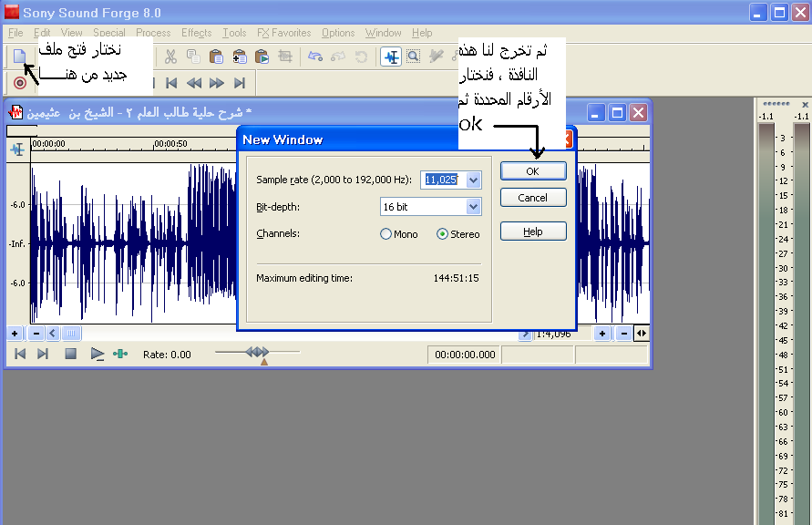
Task: Open the Window menu
Action: click(383, 33)
